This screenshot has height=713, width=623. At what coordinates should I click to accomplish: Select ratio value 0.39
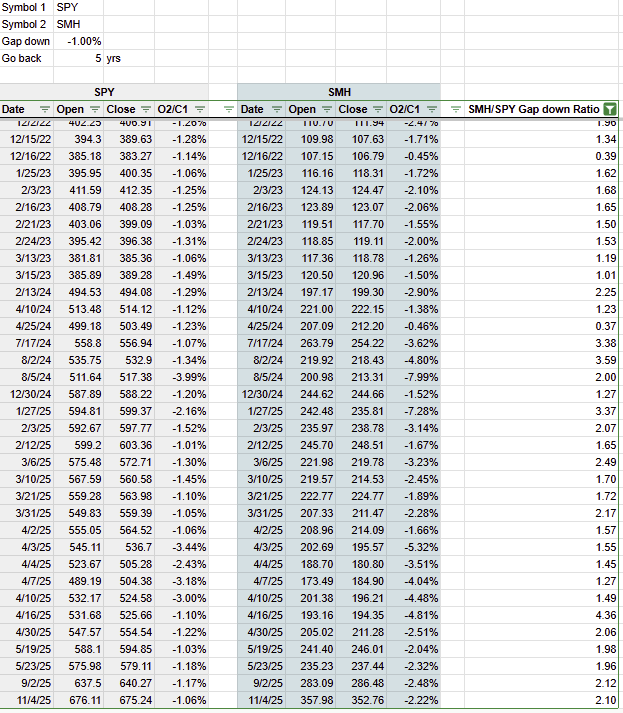point(541,156)
